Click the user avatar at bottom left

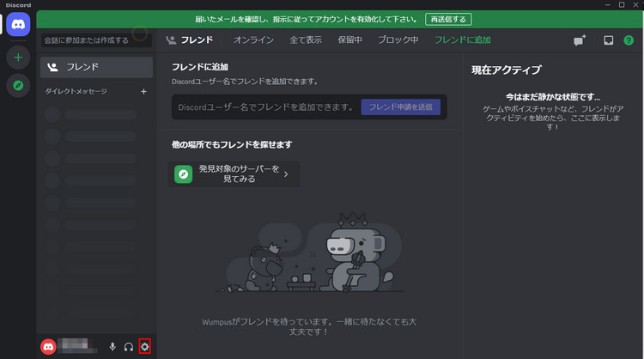point(48,347)
